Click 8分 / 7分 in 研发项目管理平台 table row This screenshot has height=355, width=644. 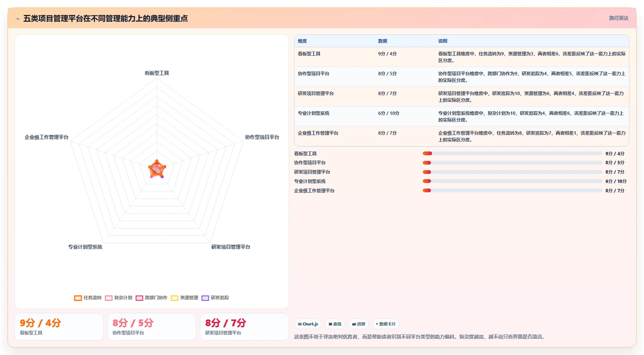point(387,94)
